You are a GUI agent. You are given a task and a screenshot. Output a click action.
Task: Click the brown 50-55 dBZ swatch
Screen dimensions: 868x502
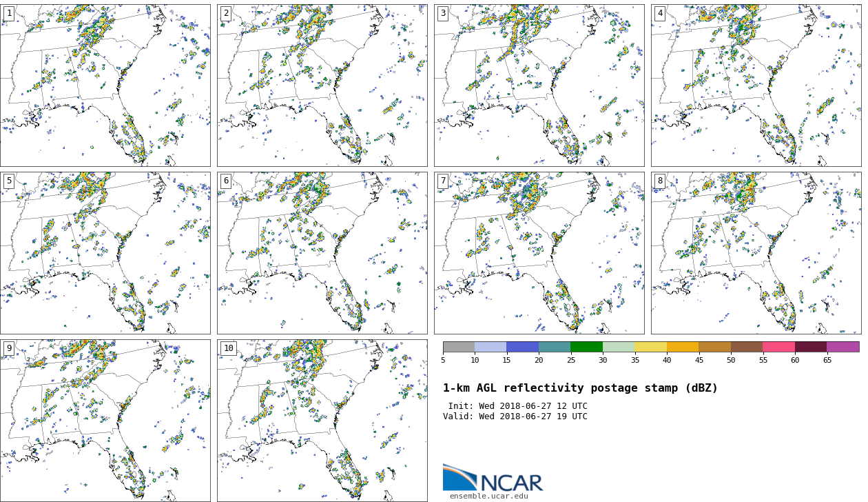[x=747, y=347]
